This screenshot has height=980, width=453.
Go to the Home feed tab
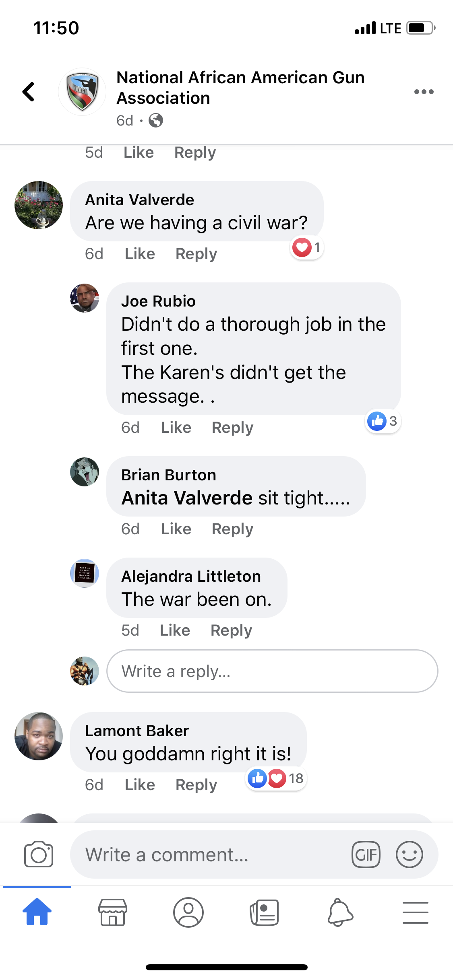[x=37, y=912]
